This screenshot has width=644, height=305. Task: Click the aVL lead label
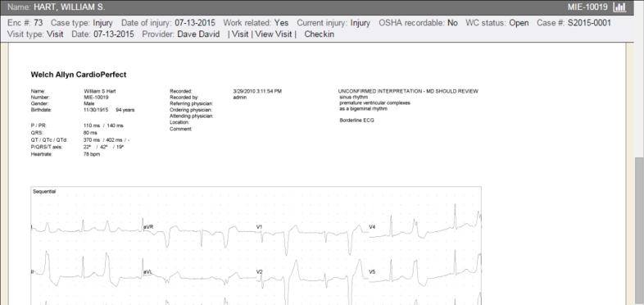pos(147,272)
